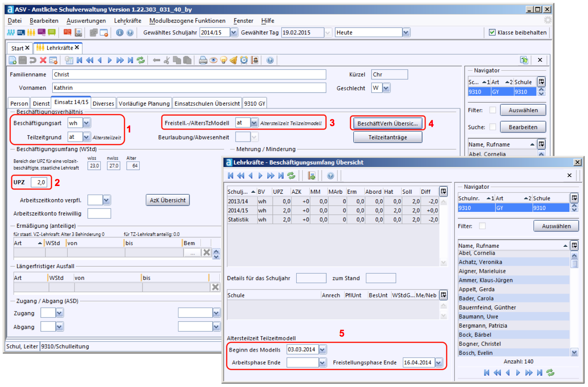Open the Heute day dropdown
The image size is (588, 387).
pos(406,33)
